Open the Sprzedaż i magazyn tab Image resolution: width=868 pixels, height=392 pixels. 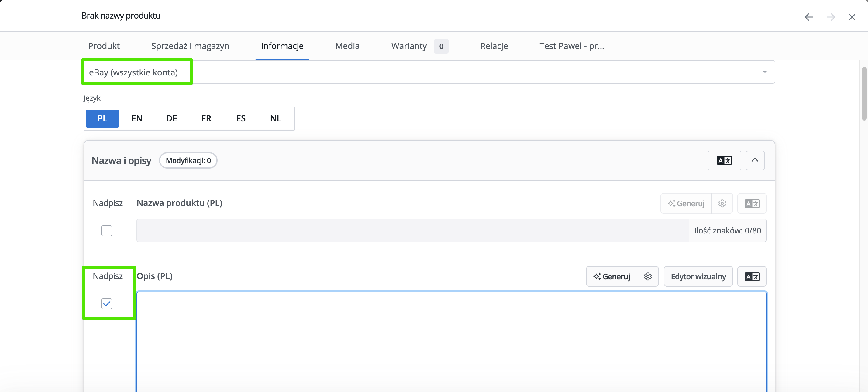pyautogui.click(x=190, y=46)
